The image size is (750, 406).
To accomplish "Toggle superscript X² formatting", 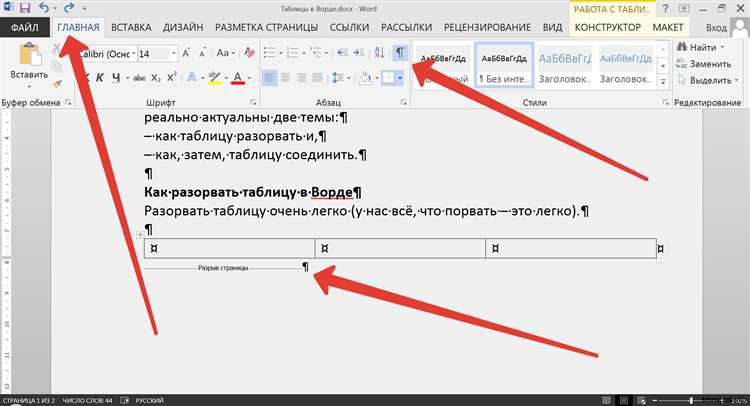I will tap(172, 77).
